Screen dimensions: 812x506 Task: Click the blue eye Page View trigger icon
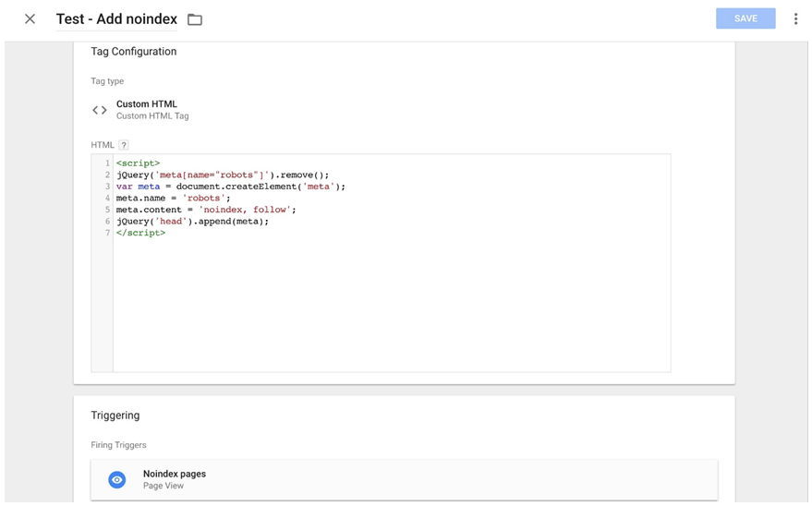point(117,479)
